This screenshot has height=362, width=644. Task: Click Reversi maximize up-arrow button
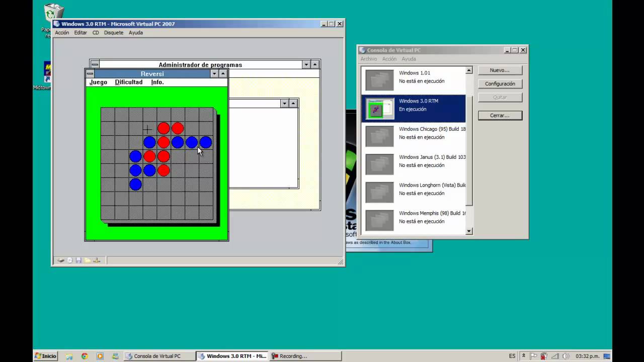[x=223, y=73]
